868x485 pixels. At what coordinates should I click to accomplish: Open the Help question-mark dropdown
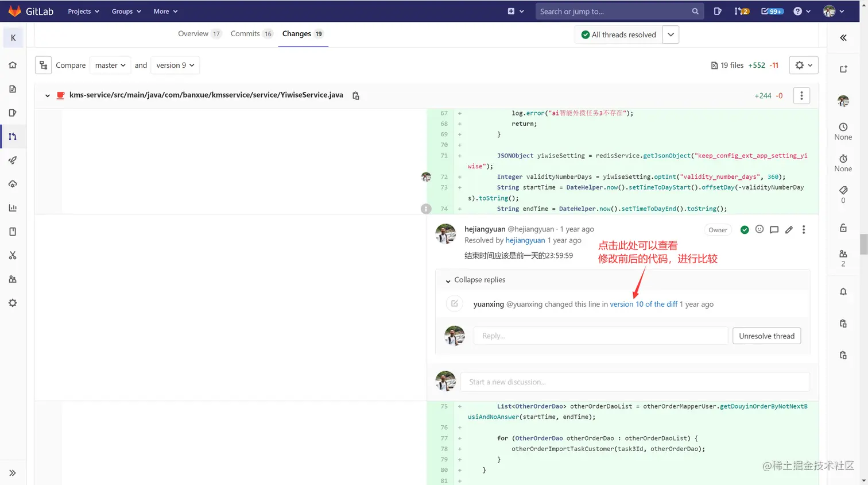pos(801,11)
